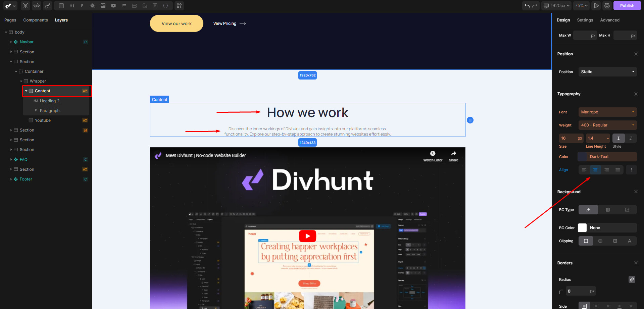Image resolution: width=644 pixels, height=309 pixels.
Task: Set text style to italic
Action: coord(631,138)
